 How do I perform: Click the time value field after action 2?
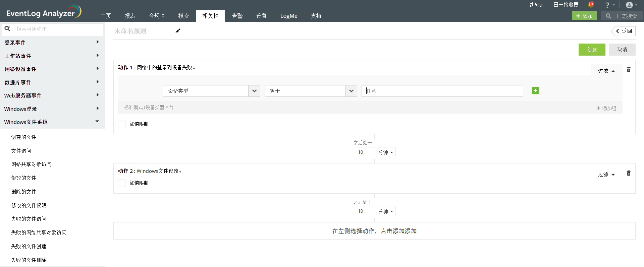(x=366, y=211)
